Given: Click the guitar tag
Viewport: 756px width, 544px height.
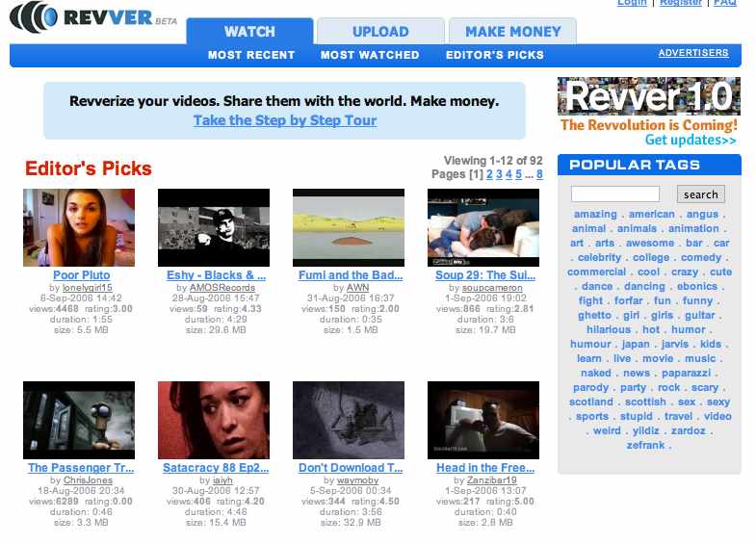Looking at the screenshot, I should click(699, 315).
